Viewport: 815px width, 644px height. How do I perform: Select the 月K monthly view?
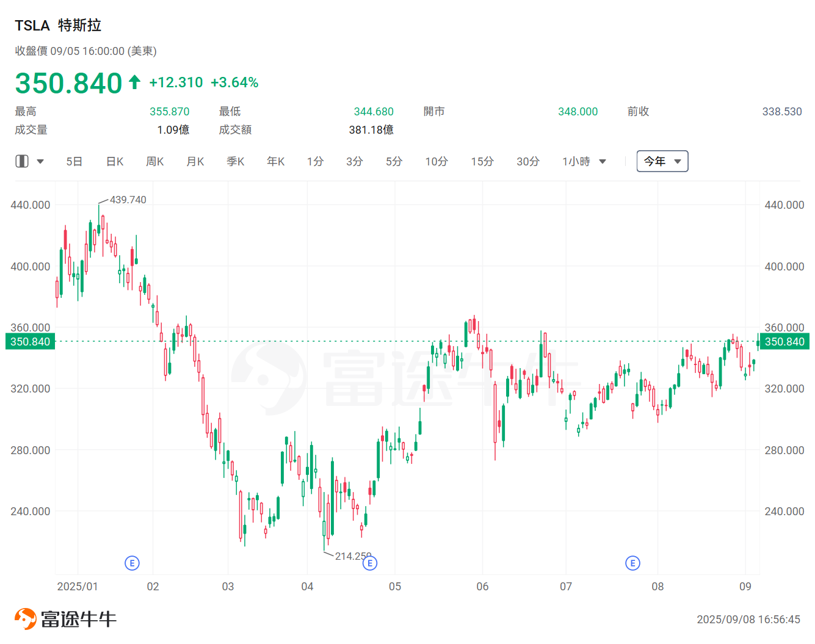pyautogui.click(x=195, y=161)
